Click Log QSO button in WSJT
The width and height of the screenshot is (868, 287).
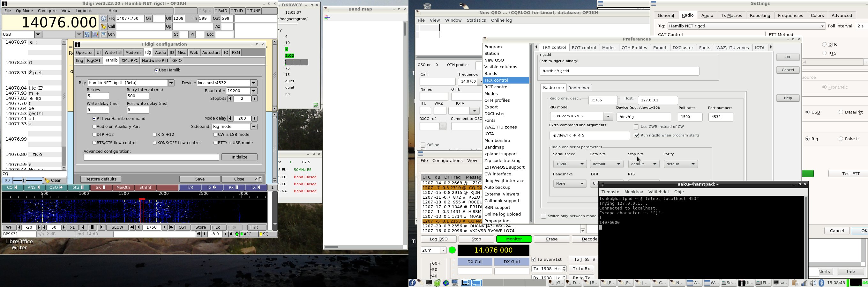(439, 239)
